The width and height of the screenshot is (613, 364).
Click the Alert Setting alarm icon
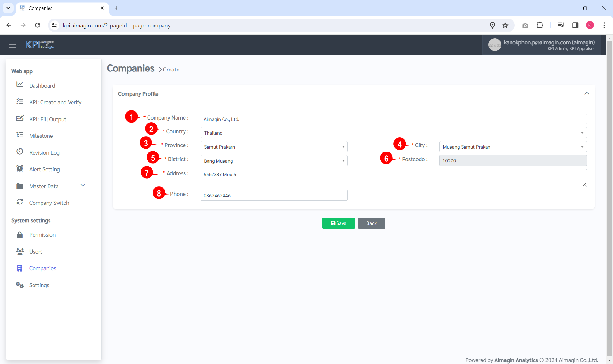(x=20, y=168)
